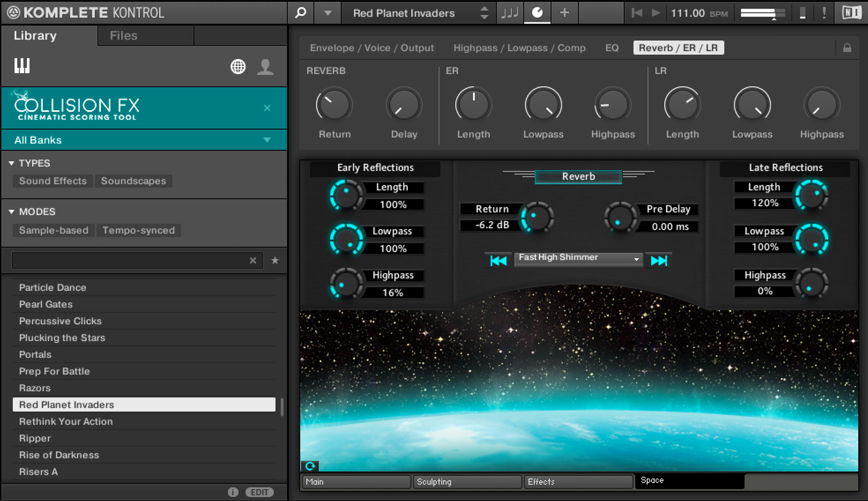Click the plug-in panel knob icon

[x=537, y=13]
